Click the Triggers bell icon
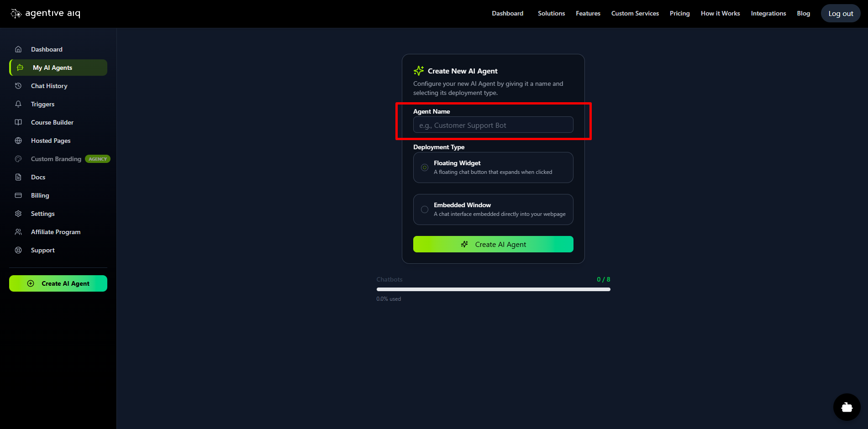868x429 pixels. (18, 104)
